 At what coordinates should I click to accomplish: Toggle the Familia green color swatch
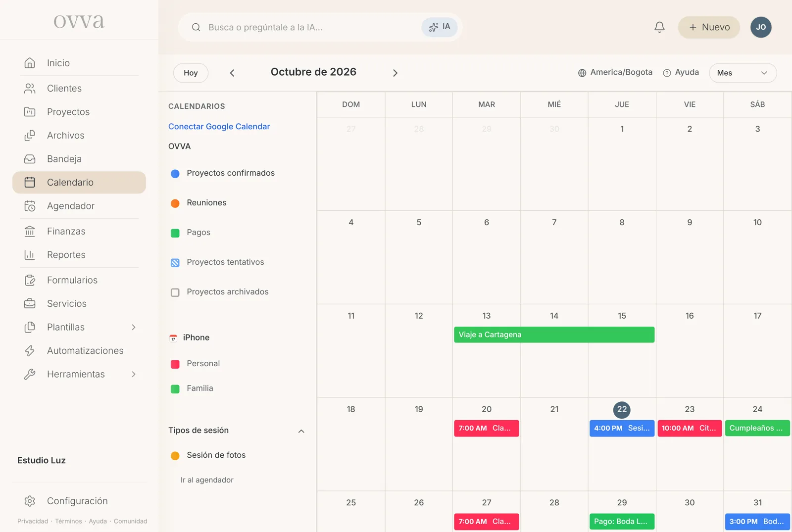coord(175,389)
